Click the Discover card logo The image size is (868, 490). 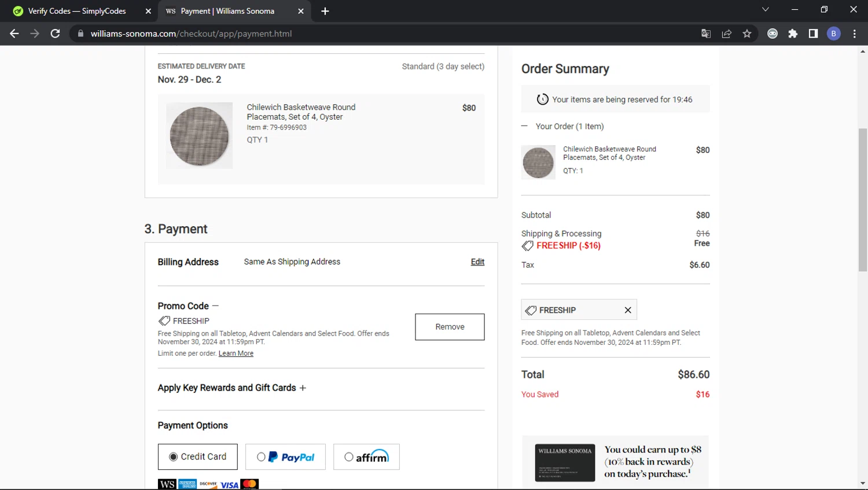tap(208, 484)
